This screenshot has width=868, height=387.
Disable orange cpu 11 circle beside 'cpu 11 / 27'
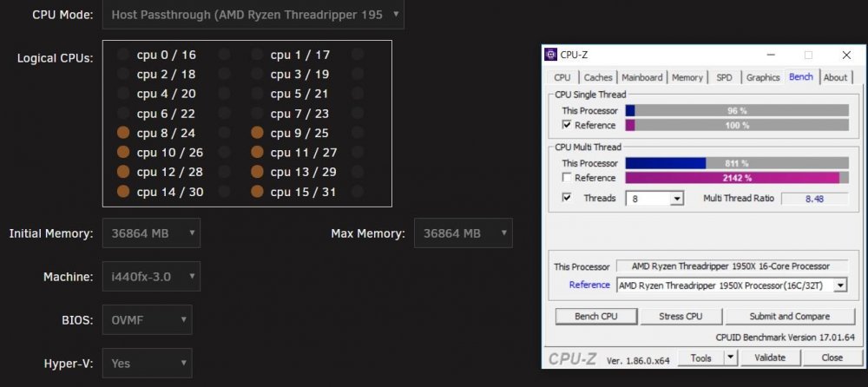pos(257,152)
